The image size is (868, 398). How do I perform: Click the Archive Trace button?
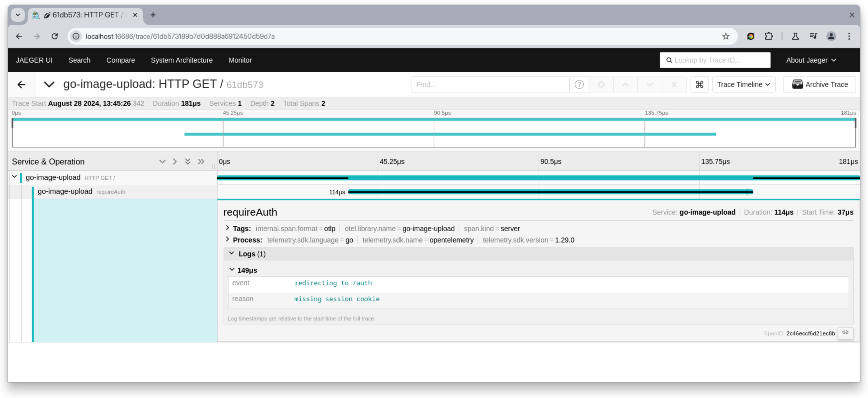tap(820, 84)
